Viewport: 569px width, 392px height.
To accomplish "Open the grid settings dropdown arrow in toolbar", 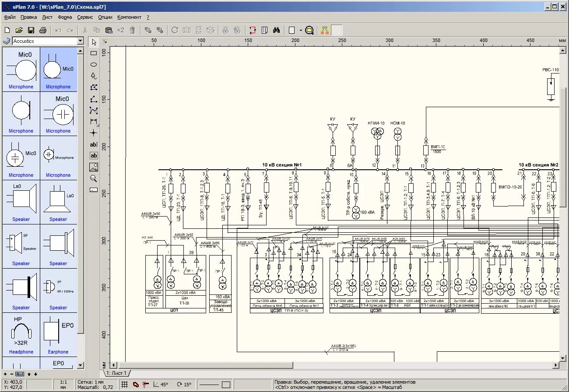I will (x=301, y=30).
